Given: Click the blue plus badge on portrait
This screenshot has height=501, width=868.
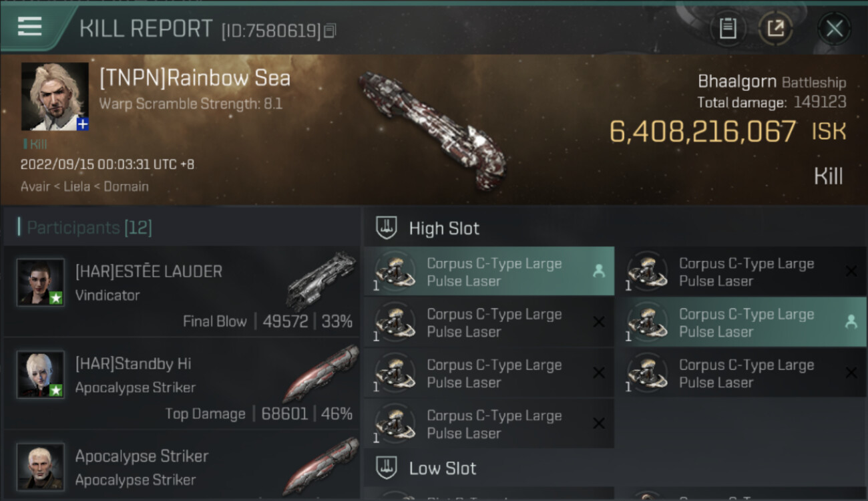Looking at the screenshot, I should point(82,124).
